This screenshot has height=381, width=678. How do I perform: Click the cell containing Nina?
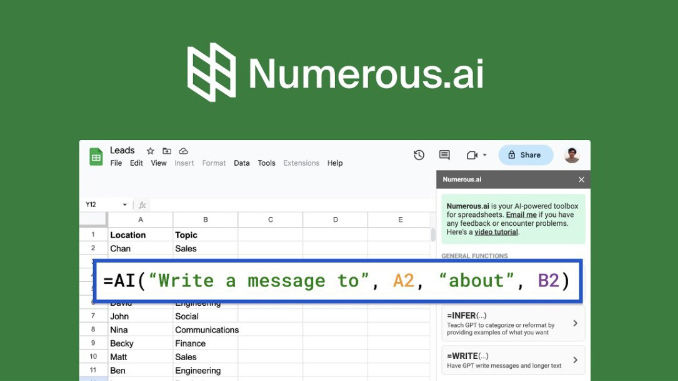(141, 330)
